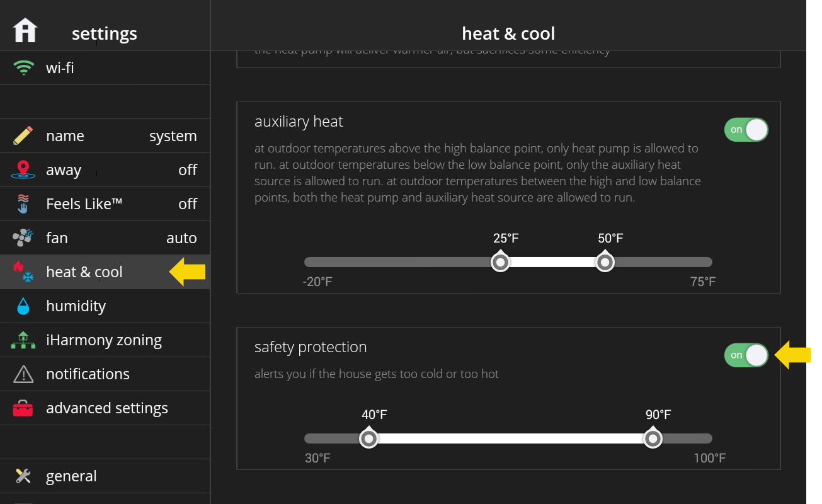Click the humidity water drop icon
The width and height of the screenshot is (822, 504).
(x=23, y=306)
